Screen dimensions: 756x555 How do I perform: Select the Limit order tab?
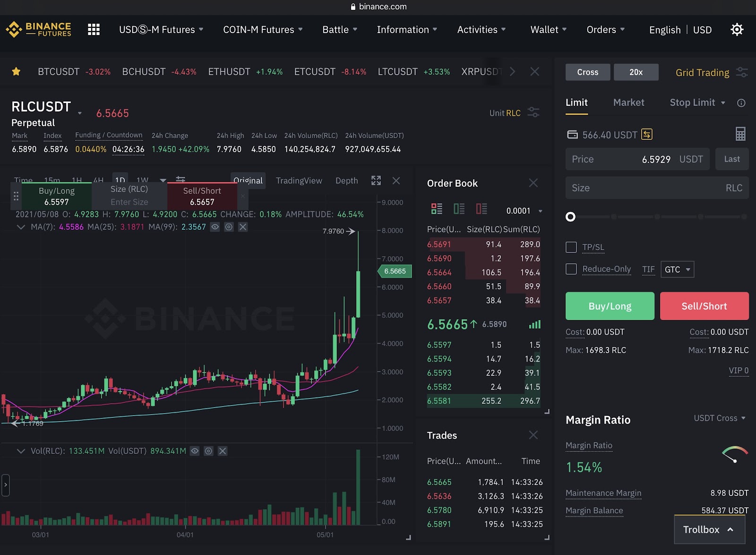pos(576,103)
